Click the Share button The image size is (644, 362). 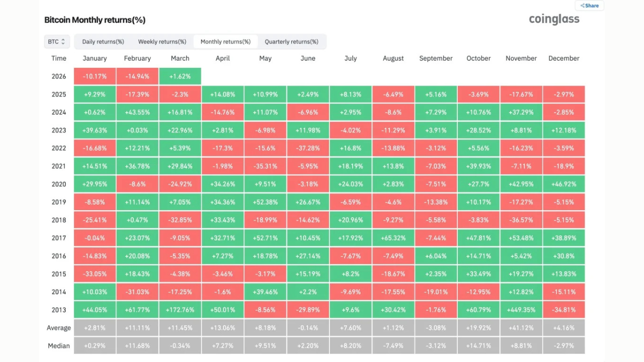point(590,6)
